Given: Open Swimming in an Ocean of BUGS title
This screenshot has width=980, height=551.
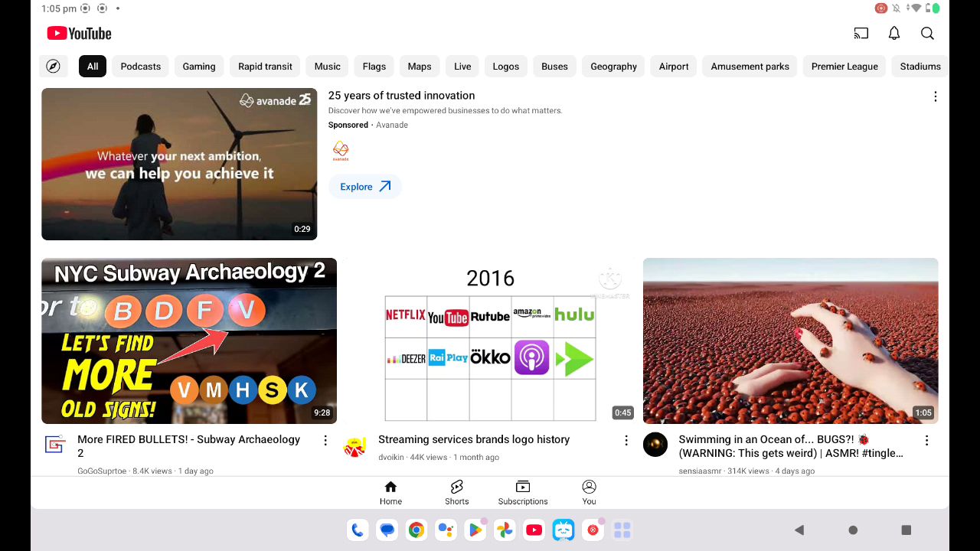Looking at the screenshot, I should [791, 446].
